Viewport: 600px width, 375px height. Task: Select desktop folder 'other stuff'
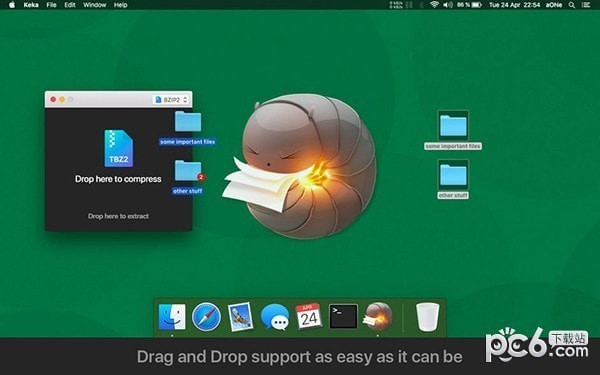(x=453, y=174)
